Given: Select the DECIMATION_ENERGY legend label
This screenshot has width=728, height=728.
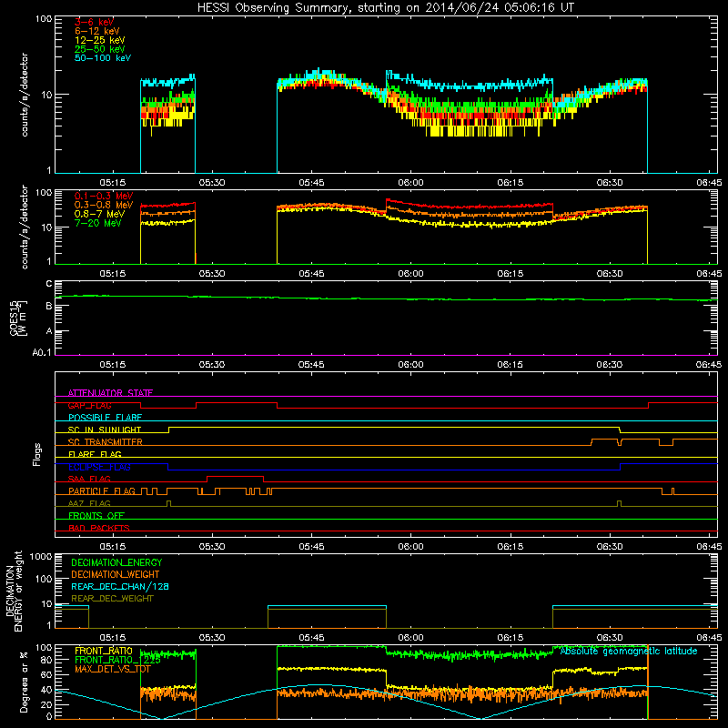Looking at the screenshot, I should (116, 562).
